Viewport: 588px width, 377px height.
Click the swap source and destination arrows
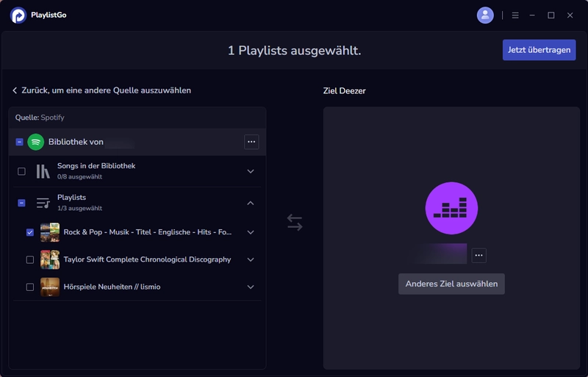pos(295,223)
